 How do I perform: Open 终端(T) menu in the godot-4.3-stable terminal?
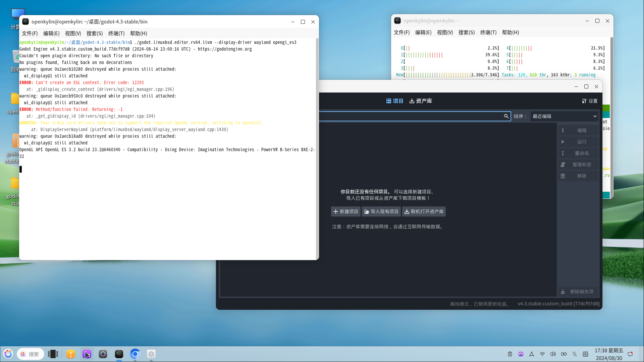[116, 34]
